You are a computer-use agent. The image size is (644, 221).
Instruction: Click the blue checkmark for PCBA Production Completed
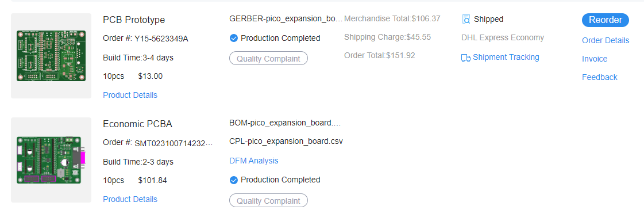point(234,180)
